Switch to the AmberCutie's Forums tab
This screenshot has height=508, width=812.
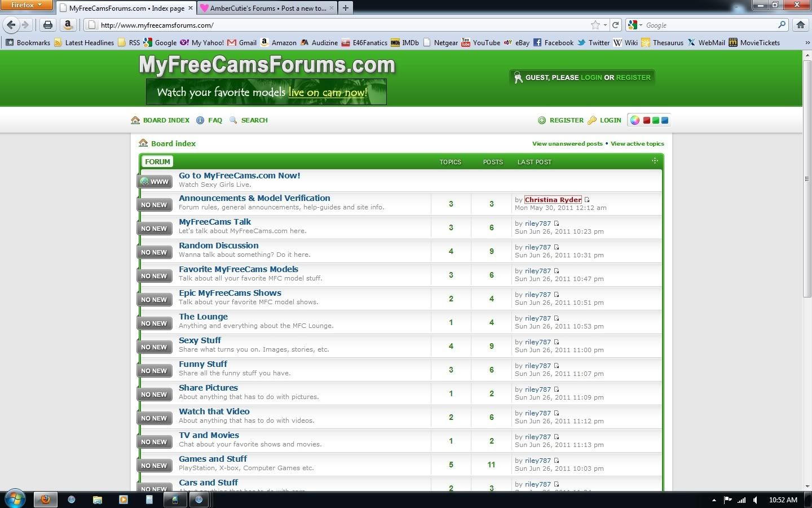click(x=267, y=8)
